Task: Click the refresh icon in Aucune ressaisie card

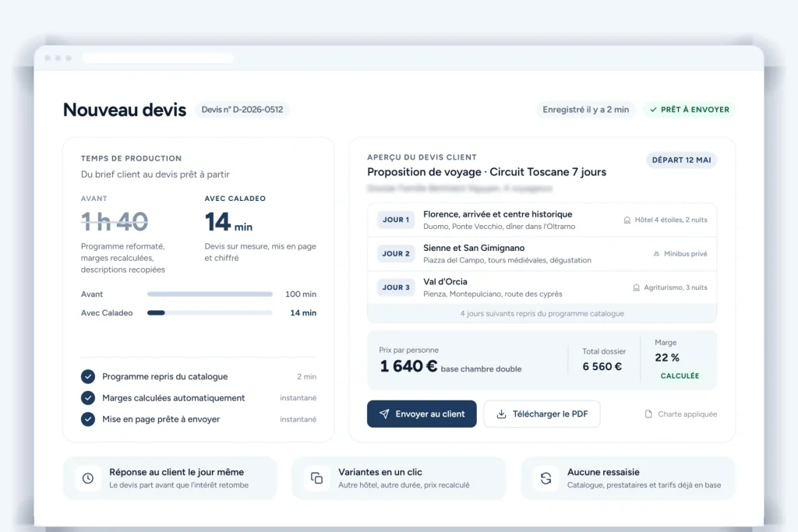Action: (546, 478)
